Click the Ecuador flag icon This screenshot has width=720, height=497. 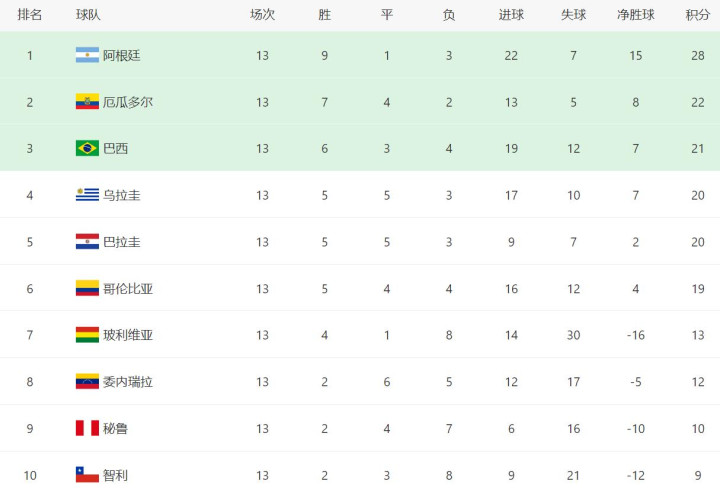[x=87, y=102]
